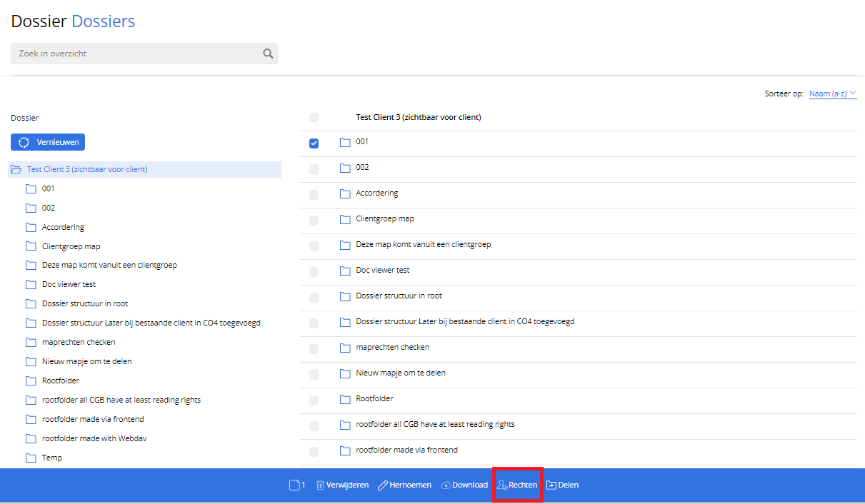
Task: Open rootfolder all CGB reading rights in list
Action: click(436, 425)
